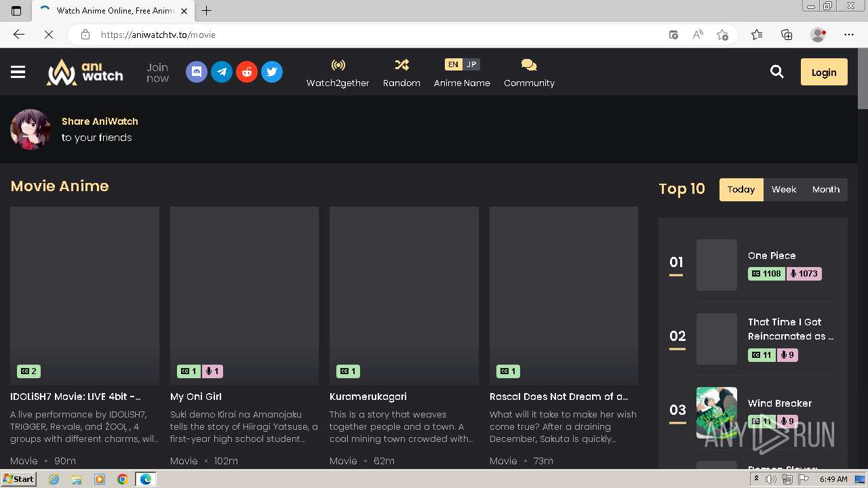This screenshot has height=488, width=868.
Task: Click the Share AniWatch text
Action: (100, 121)
